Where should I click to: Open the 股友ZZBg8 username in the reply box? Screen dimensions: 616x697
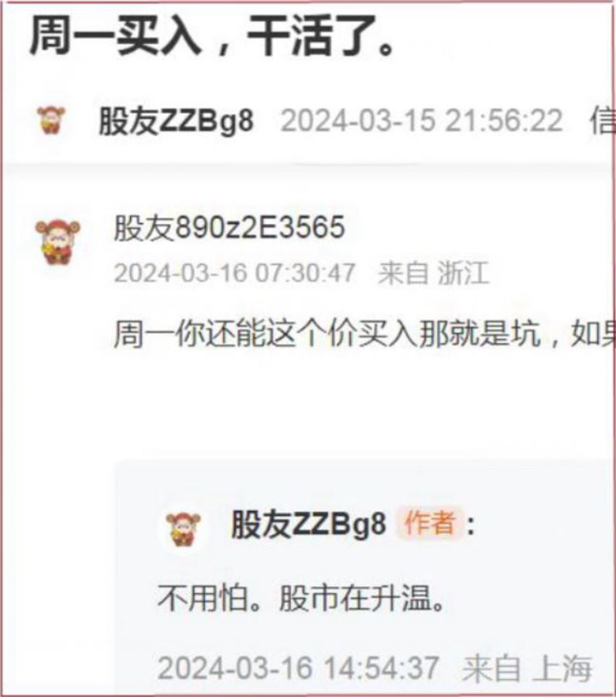click(x=308, y=524)
